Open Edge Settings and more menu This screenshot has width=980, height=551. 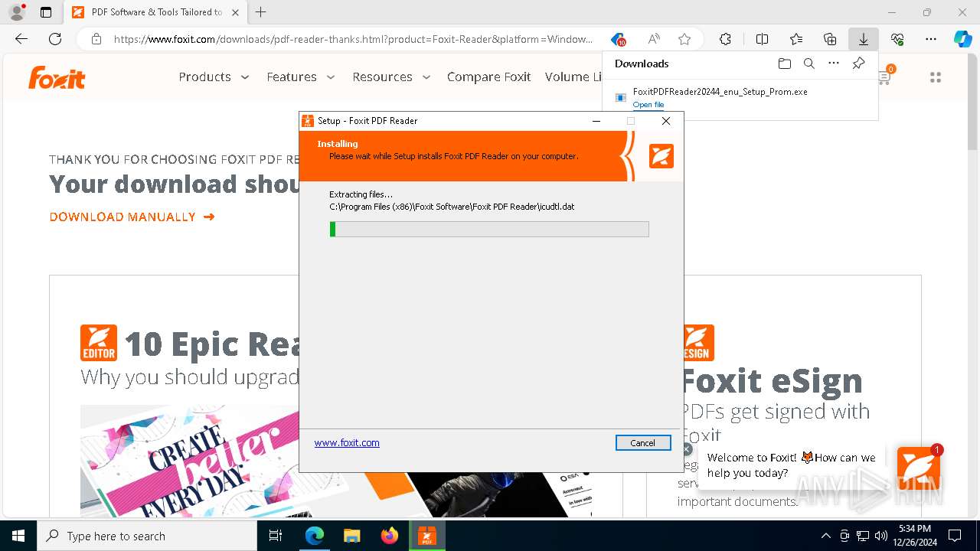931,39
